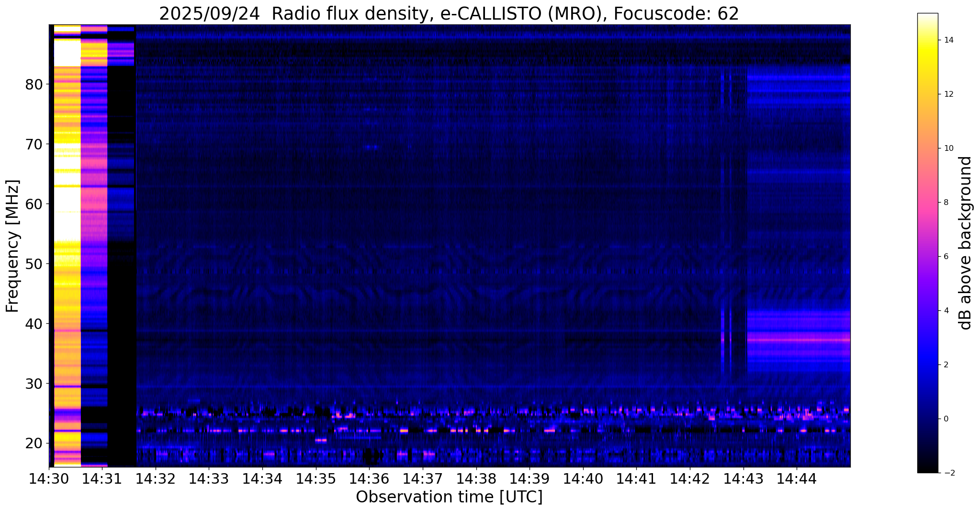This screenshot has width=980, height=511.
Task: Click the x-axis tick label 14:31
Action: [102, 478]
